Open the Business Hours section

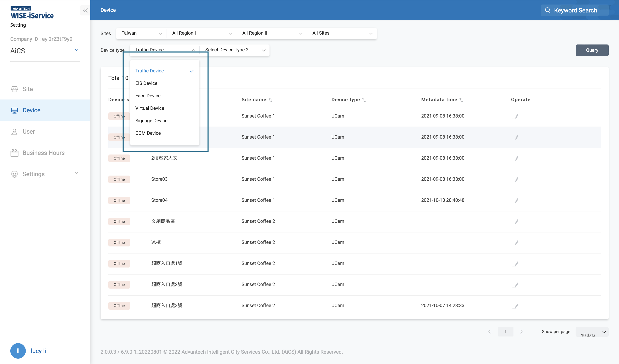click(x=43, y=153)
